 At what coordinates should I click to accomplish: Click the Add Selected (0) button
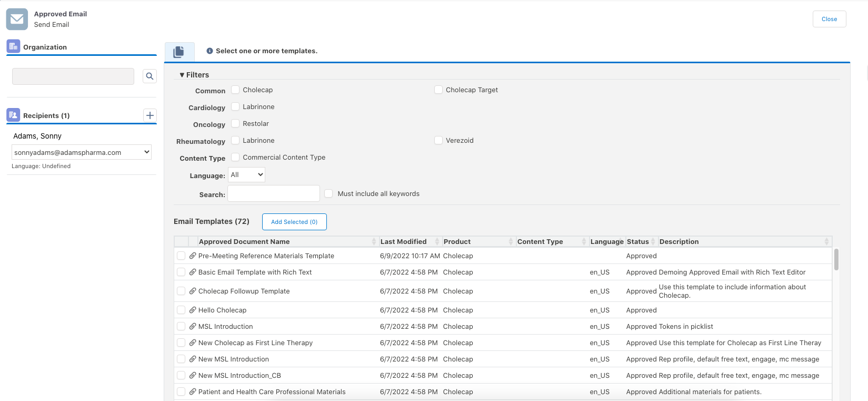294,222
